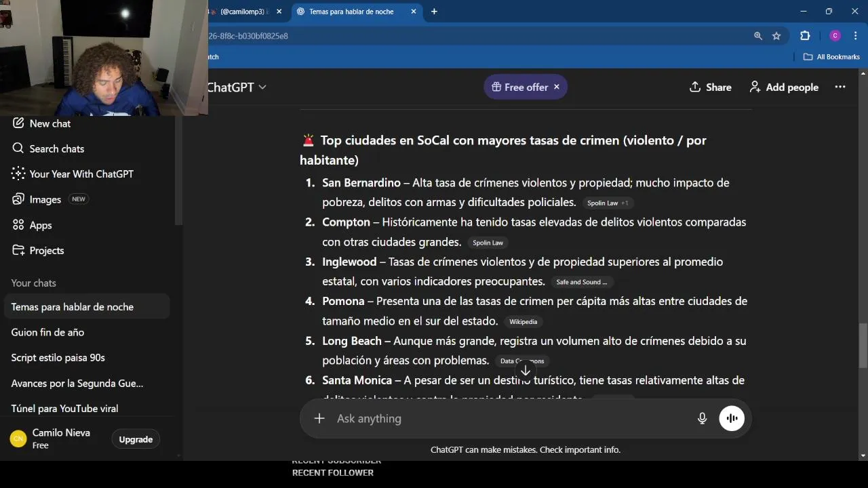This screenshot has width=868, height=488.
Task: Click the plus attach button in composer
Action: pos(319,418)
